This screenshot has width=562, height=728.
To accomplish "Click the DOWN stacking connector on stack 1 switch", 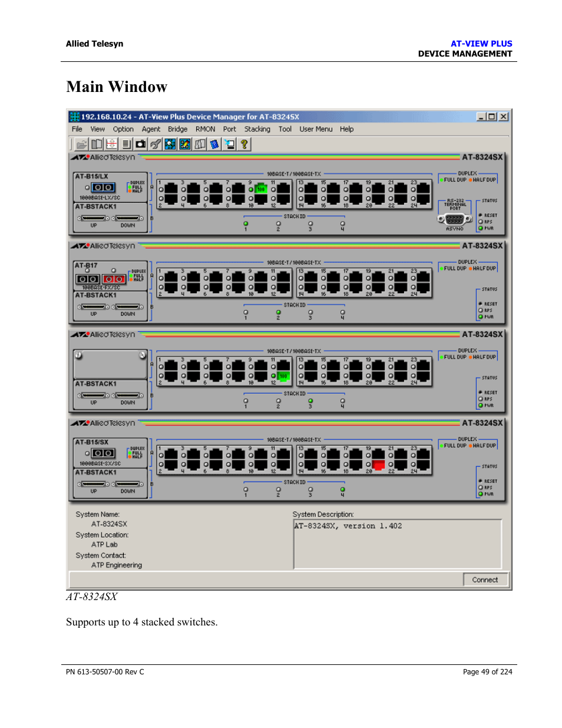I will coord(128,218).
